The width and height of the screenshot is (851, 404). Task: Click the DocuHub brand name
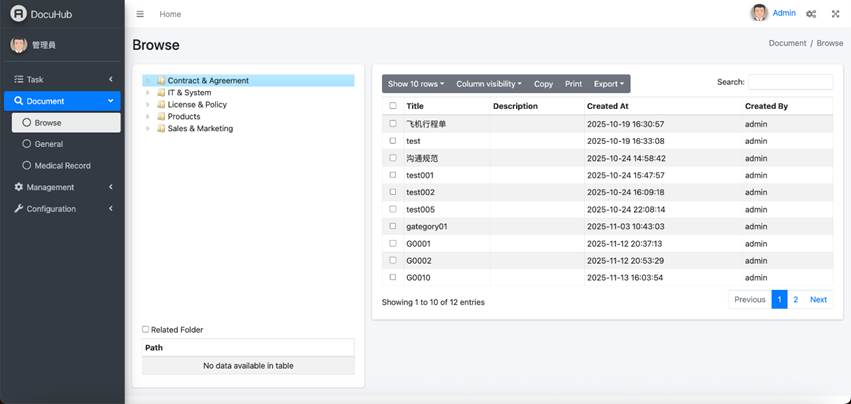coord(51,14)
